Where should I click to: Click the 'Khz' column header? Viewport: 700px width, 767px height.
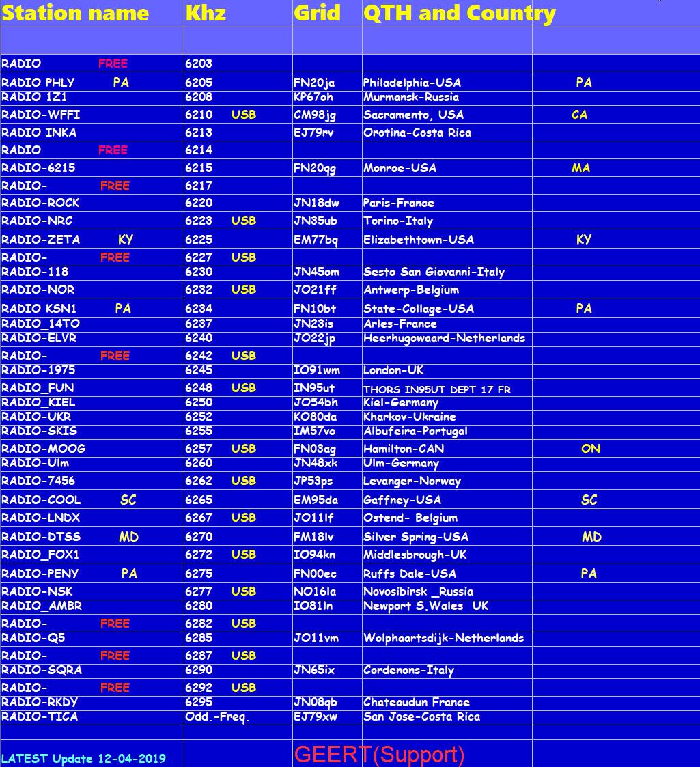[x=206, y=13]
